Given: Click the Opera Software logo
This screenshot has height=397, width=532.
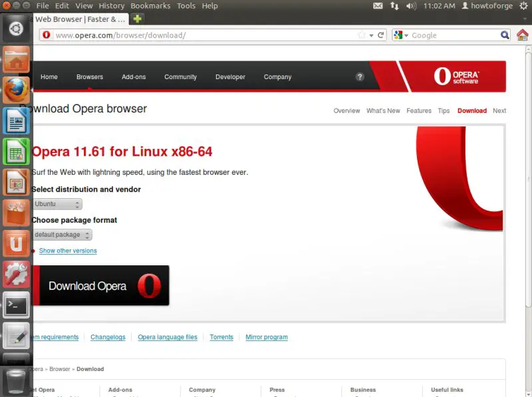Looking at the screenshot, I should click(x=456, y=76).
